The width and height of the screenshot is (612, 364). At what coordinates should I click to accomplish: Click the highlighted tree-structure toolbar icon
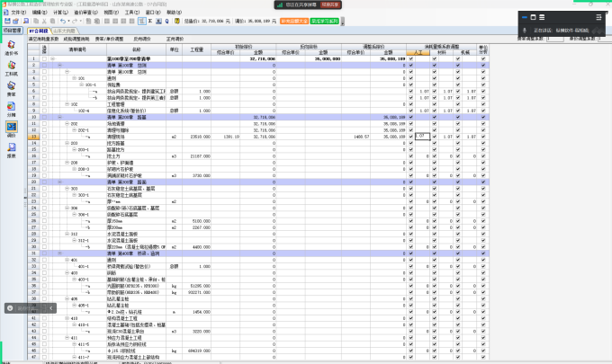point(142,21)
